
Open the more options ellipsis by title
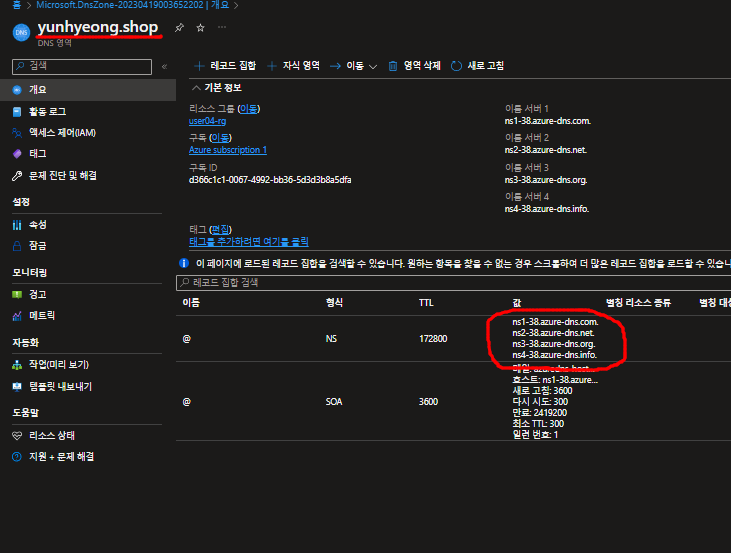click(x=222, y=27)
